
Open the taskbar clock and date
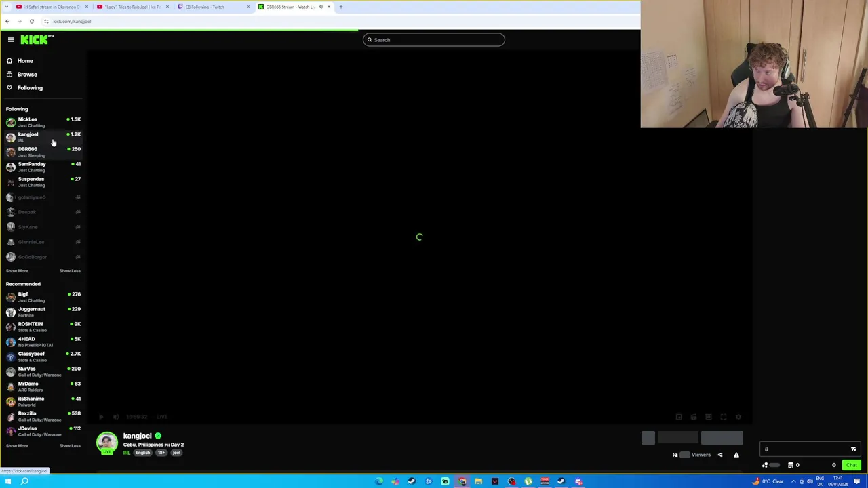[x=838, y=481]
